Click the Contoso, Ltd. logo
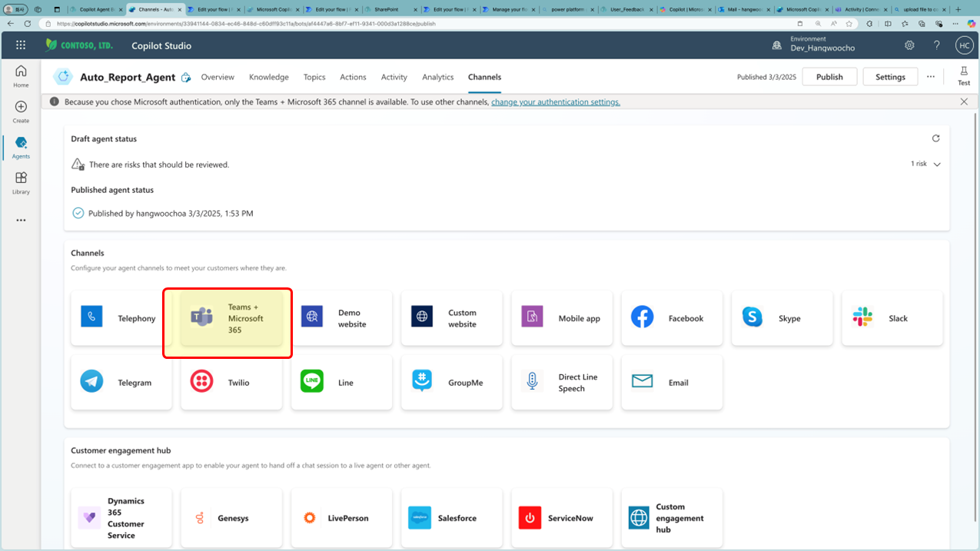980x551 pixels. point(79,45)
